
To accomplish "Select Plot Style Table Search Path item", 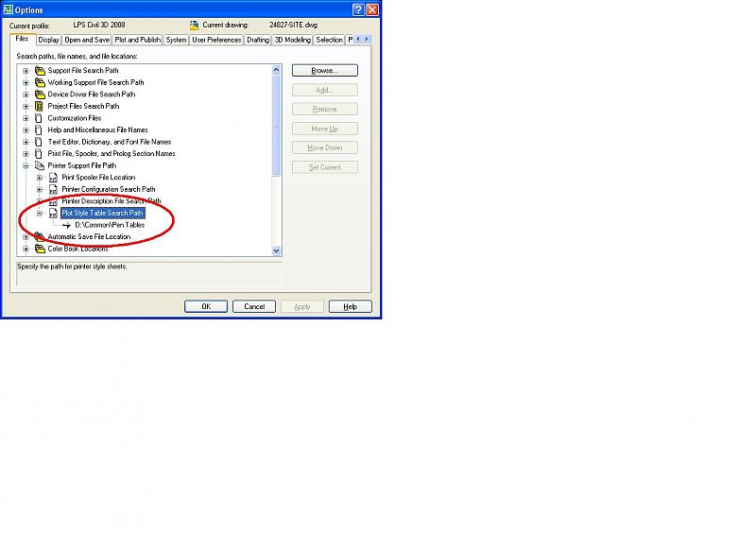I will 103,214.
